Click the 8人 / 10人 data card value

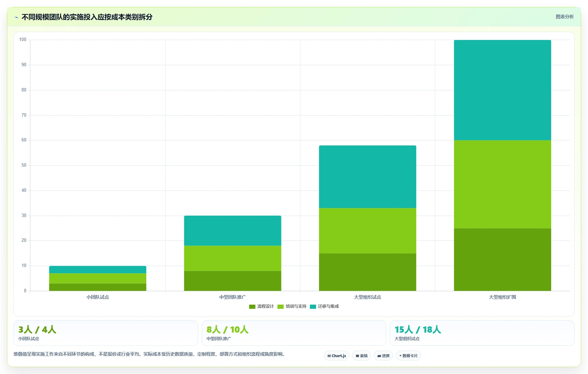228,329
